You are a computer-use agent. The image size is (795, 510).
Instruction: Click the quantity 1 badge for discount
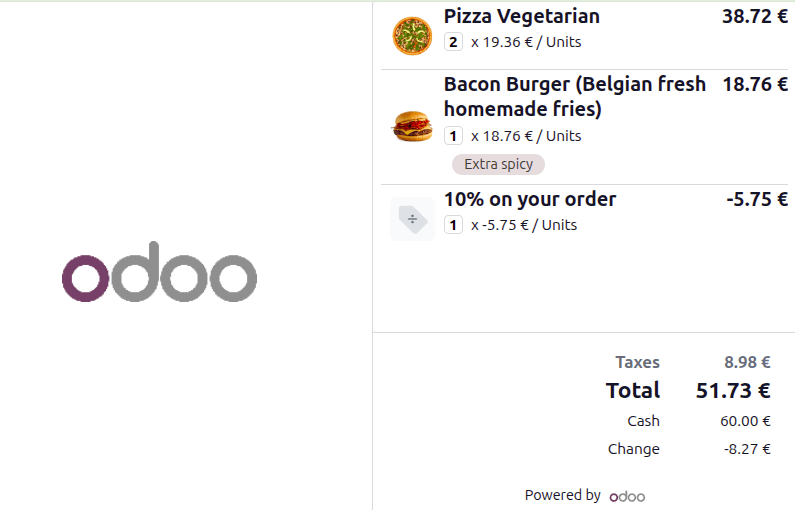(453, 225)
